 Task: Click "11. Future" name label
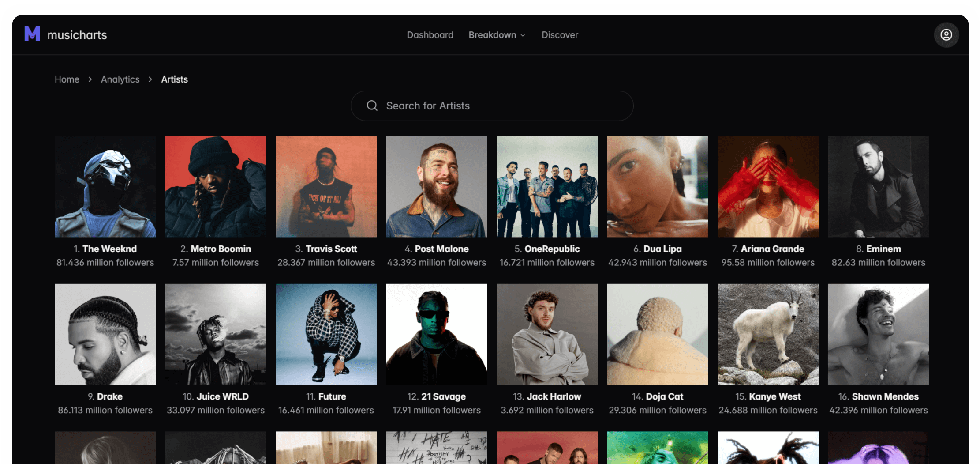point(326,396)
